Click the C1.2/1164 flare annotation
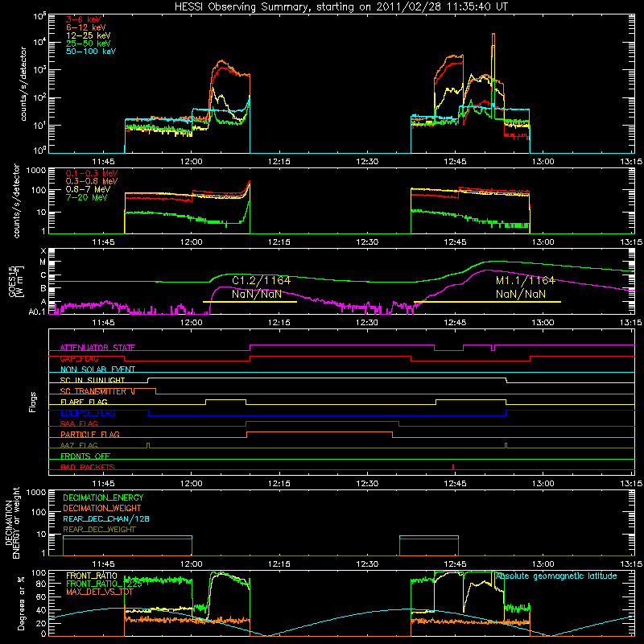The image size is (644, 644). click(261, 280)
